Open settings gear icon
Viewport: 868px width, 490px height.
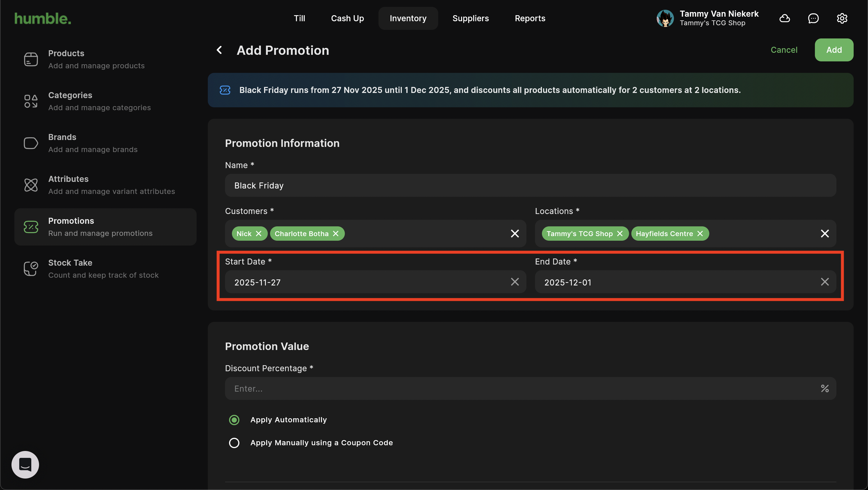tap(842, 18)
